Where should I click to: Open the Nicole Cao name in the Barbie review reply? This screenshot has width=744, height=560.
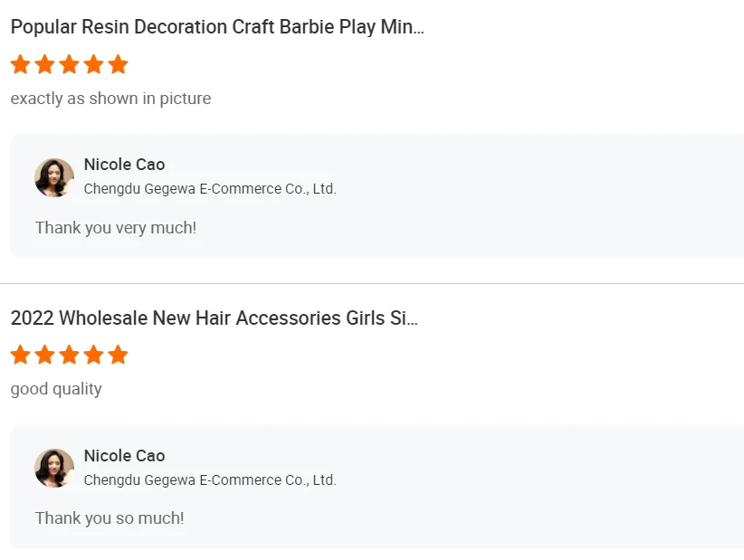coord(124,165)
